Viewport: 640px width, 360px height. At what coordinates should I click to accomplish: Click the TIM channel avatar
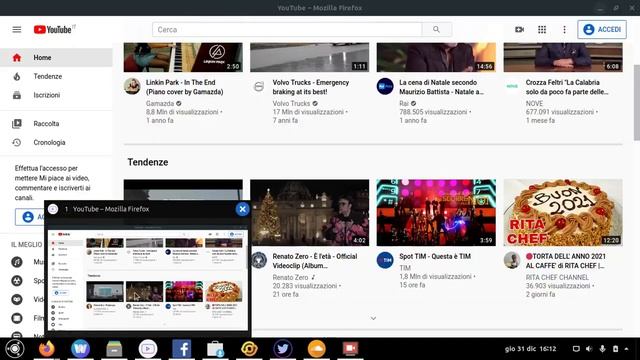coord(385,260)
